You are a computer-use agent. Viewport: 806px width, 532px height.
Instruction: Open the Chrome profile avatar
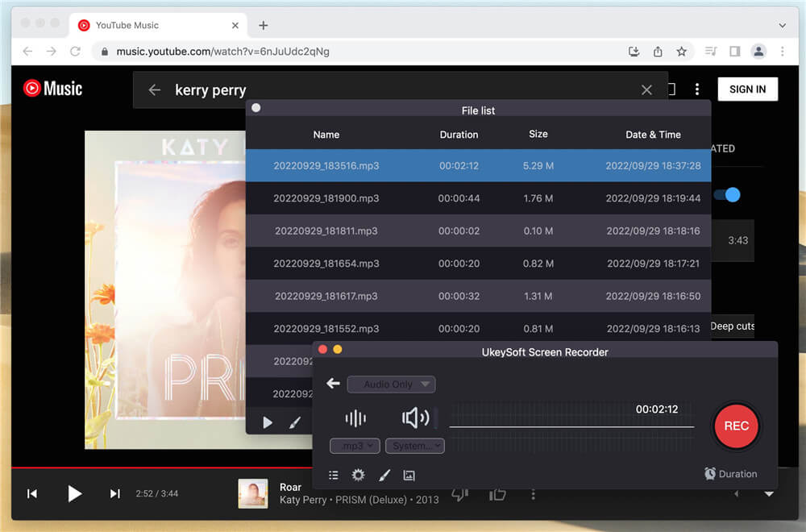pyautogui.click(x=758, y=52)
